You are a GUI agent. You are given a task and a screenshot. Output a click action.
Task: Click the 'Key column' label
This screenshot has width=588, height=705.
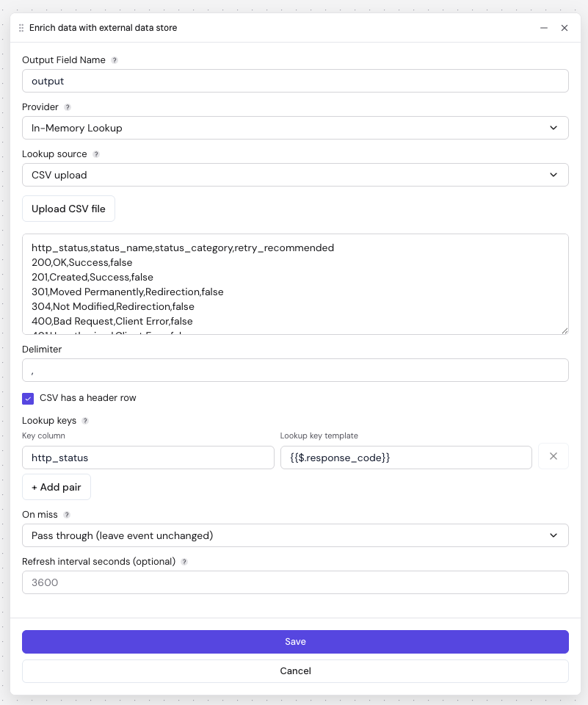tap(43, 435)
